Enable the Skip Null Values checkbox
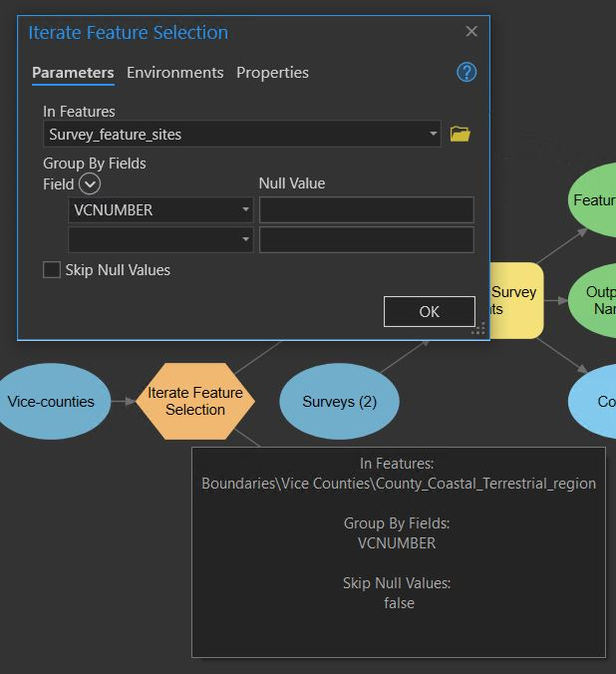 pyautogui.click(x=52, y=270)
